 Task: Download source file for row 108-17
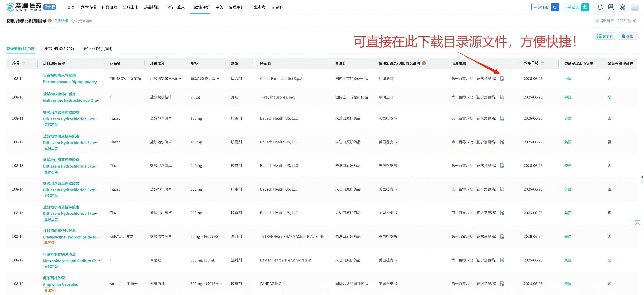click(502, 260)
